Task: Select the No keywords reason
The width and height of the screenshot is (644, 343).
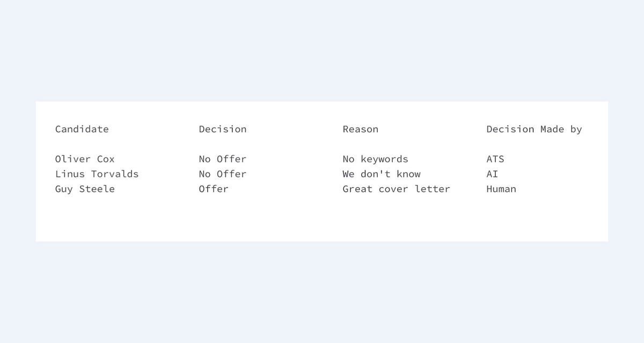Action: 375,159
